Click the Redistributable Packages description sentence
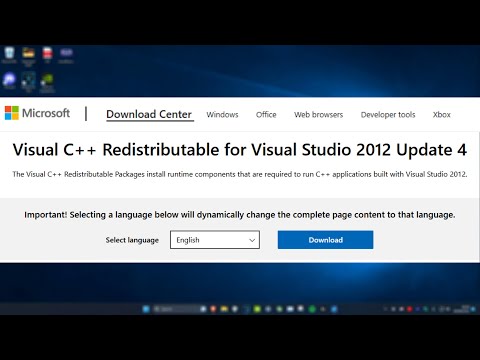 (x=240, y=174)
